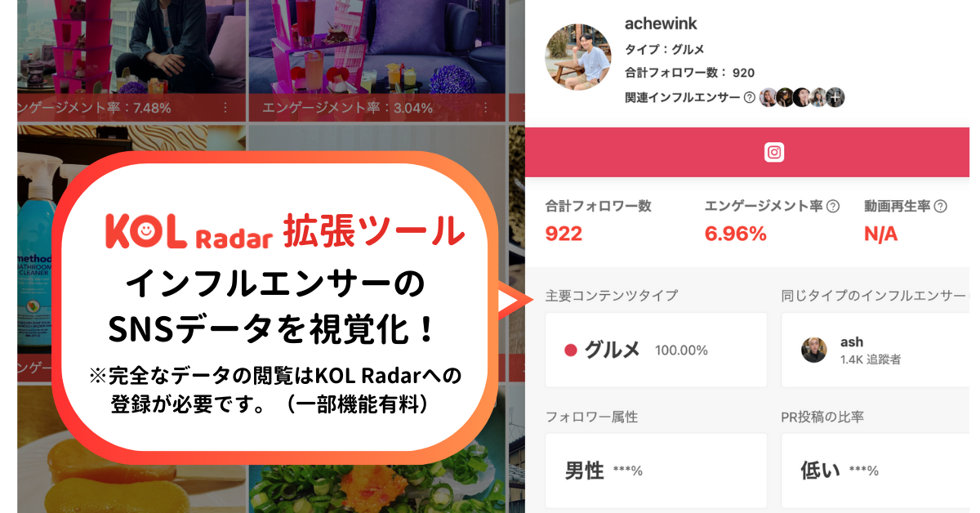The height and width of the screenshot is (513, 980).
Task: Click the 6.96% engagement rate value
Action: coord(735,234)
